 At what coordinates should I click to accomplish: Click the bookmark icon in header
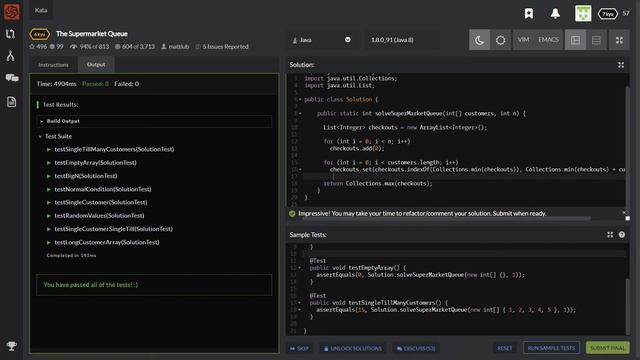[529, 13]
